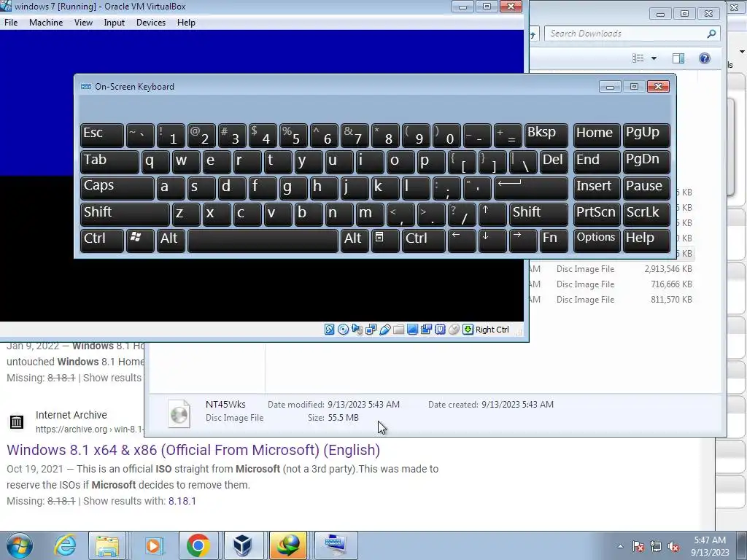The width and height of the screenshot is (747, 560).
Task: Toggle right Alt key on On-Screen Keyboard
Action: tap(355, 240)
